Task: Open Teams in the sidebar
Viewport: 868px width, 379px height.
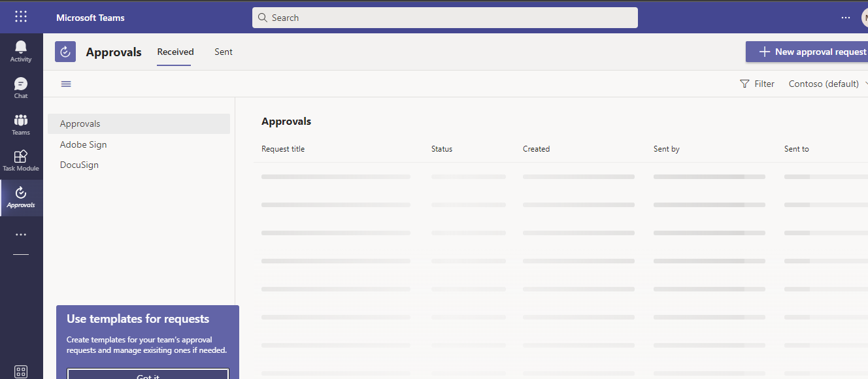Action: click(x=21, y=124)
